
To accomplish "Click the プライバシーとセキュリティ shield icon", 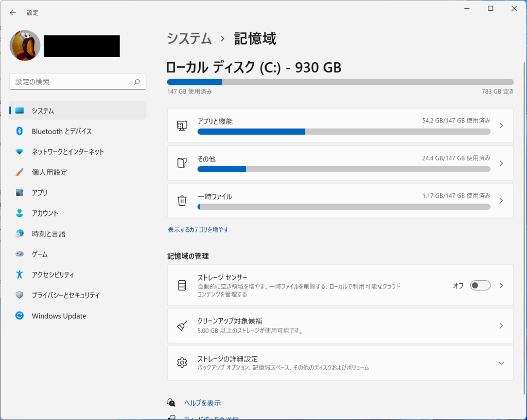I will [20, 295].
